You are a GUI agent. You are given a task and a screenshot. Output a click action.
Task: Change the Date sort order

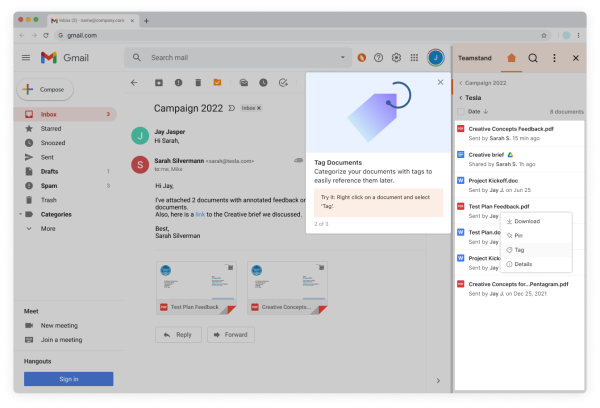[478, 112]
